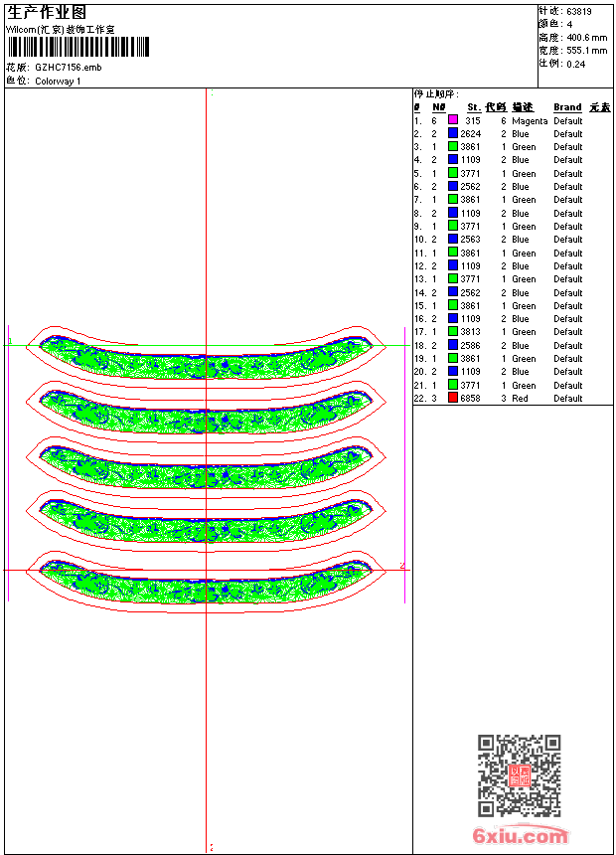Select the blue swatch in row 18
The image size is (616, 855).
[453, 345]
